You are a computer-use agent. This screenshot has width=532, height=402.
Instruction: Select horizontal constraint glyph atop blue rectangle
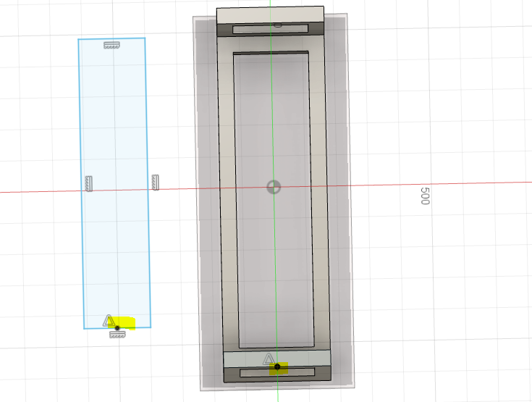pyautogui.click(x=111, y=45)
